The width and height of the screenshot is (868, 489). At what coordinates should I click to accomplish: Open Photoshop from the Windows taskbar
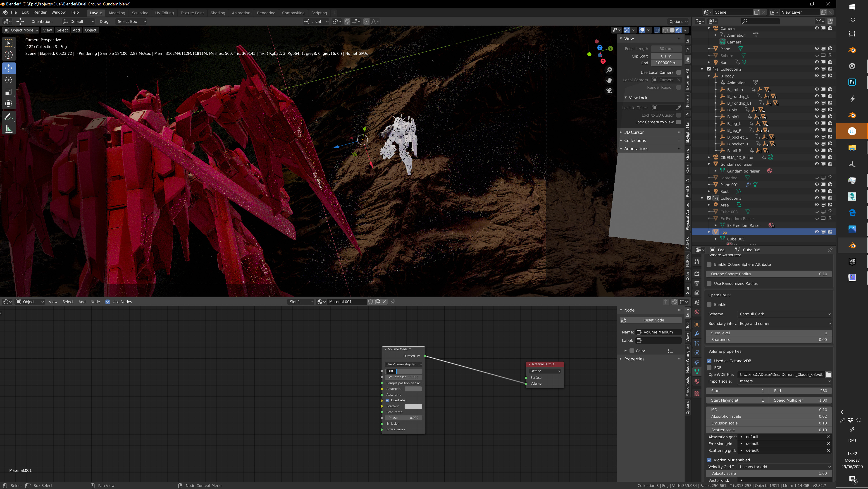852,82
